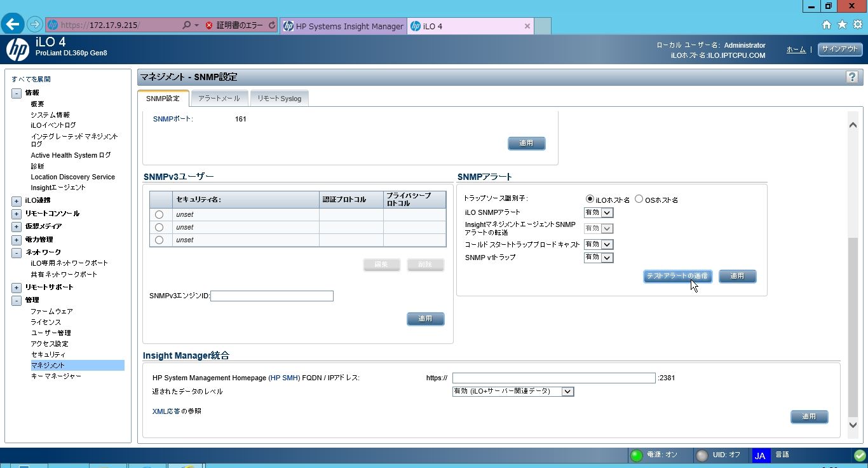The width and height of the screenshot is (868, 468).
Task: Click the JA language icon
Action: tap(760, 455)
